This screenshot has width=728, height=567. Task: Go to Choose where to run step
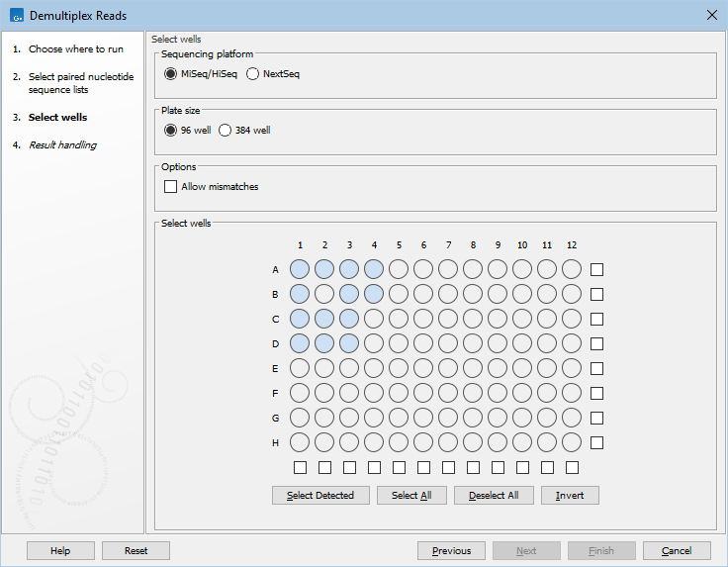75,48
